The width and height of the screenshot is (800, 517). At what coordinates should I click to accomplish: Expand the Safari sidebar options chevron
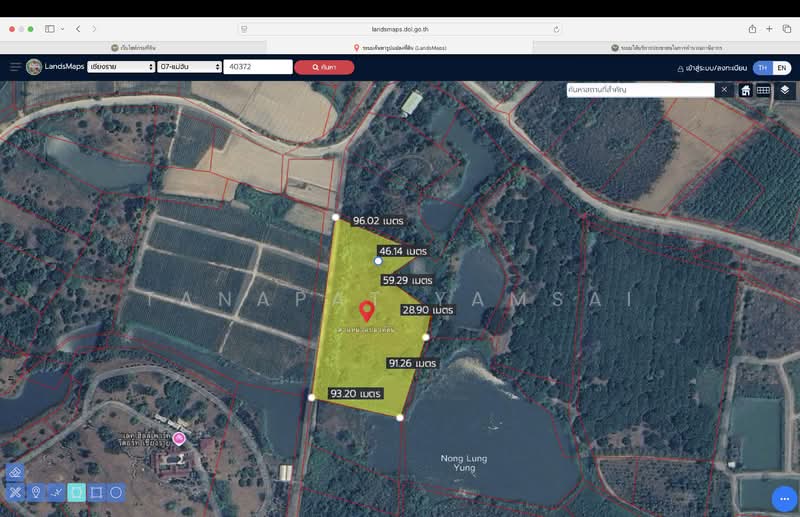(x=62, y=29)
